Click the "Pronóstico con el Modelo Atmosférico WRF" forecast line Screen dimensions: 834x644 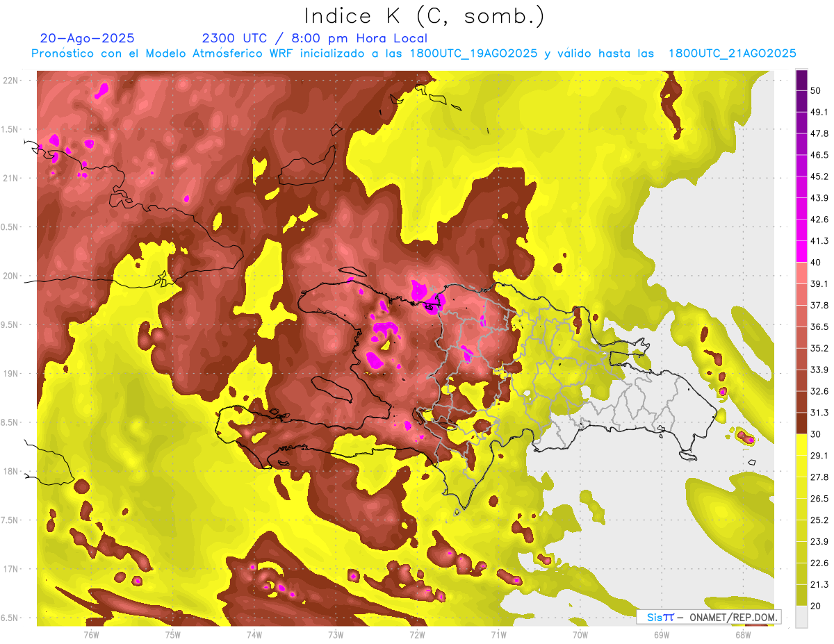(x=414, y=53)
